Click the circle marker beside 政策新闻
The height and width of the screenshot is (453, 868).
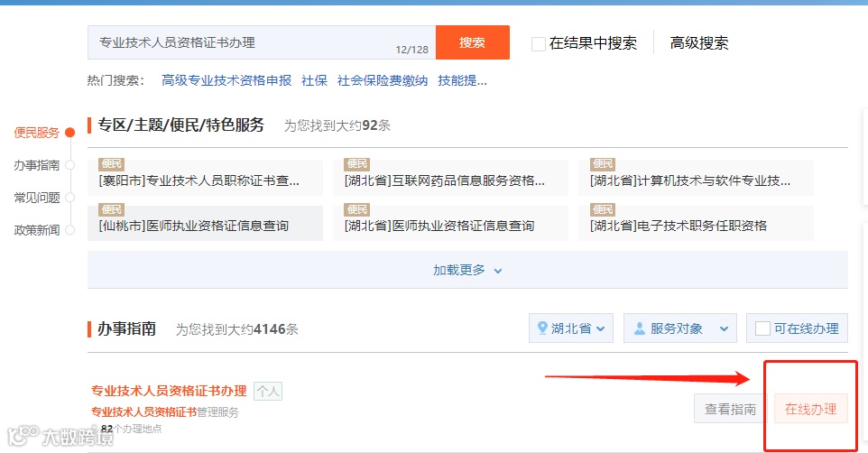[x=69, y=229]
